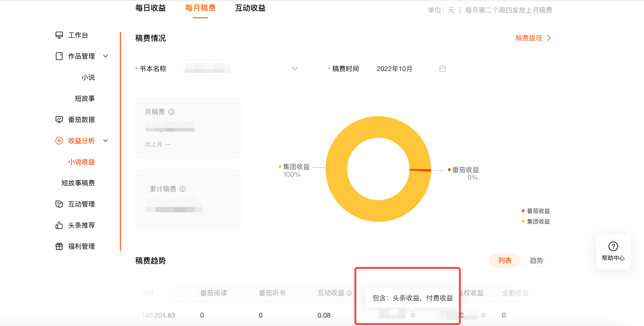Click the 番茄数据 chart icon

tap(59, 120)
